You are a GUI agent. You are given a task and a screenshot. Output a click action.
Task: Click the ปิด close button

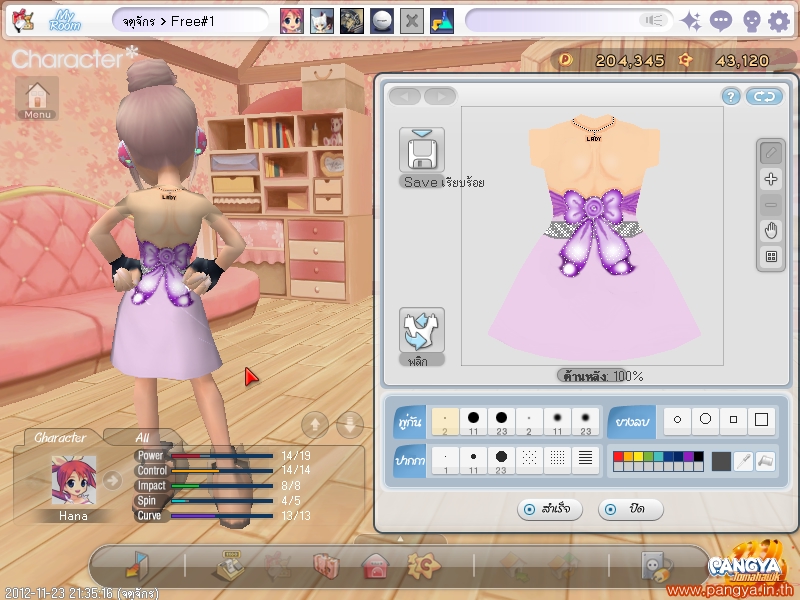click(x=631, y=509)
